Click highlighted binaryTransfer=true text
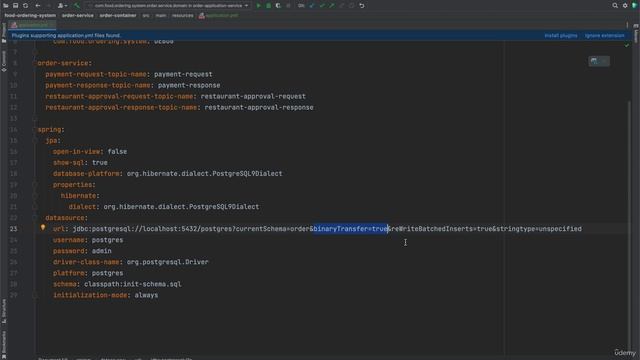The width and height of the screenshot is (640, 360). point(350,229)
